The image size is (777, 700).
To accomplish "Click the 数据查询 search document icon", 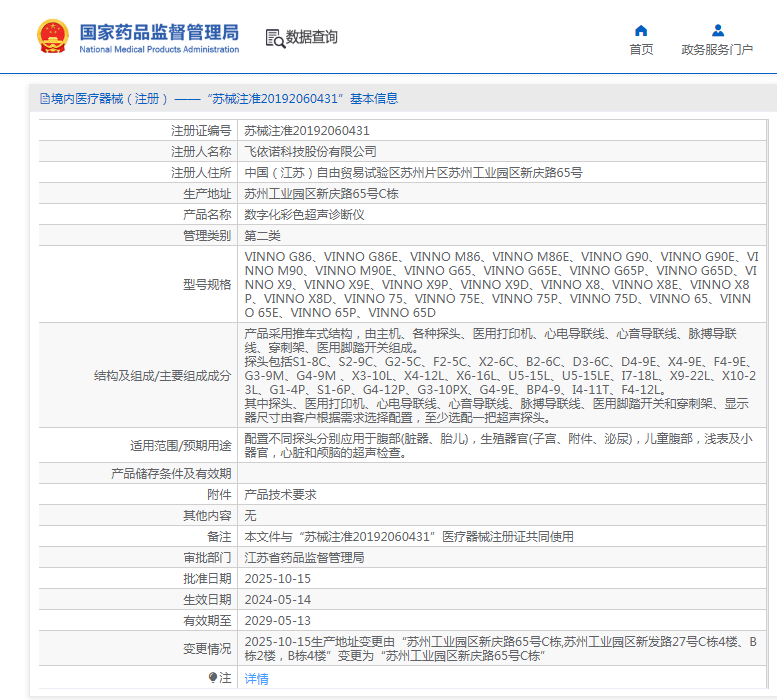I will coord(274,38).
